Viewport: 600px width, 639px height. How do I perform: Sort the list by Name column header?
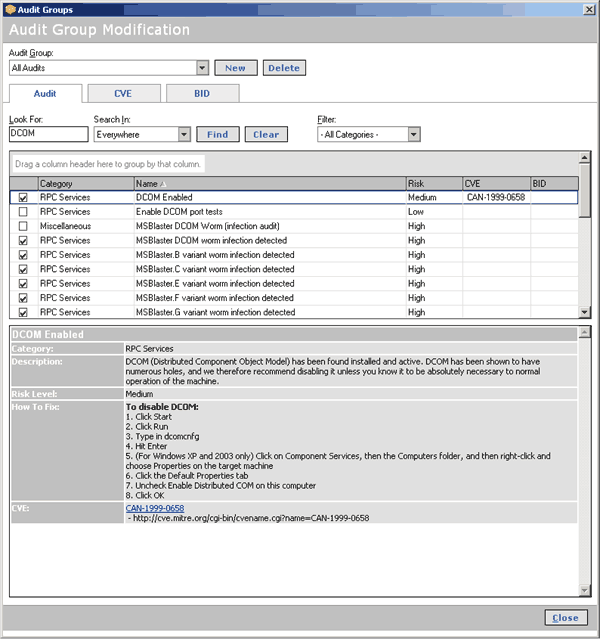pos(269,184)
